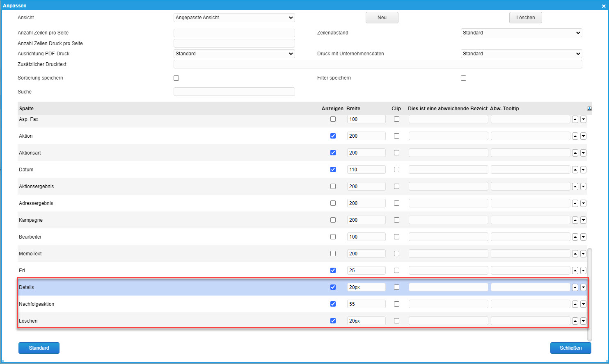Select the Bearbeiter row label
The width and height of the screenshot is (609, 364).
[x=30, y=237]
